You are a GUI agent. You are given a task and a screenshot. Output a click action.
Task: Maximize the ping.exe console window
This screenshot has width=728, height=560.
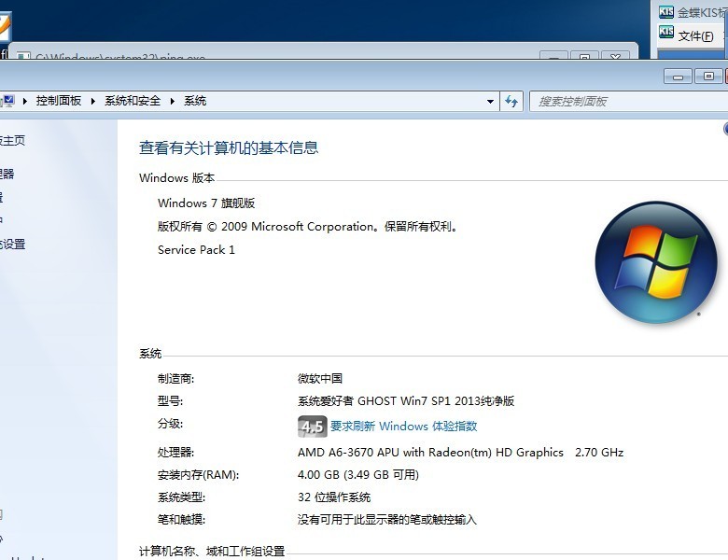click(x=584, y=55)
